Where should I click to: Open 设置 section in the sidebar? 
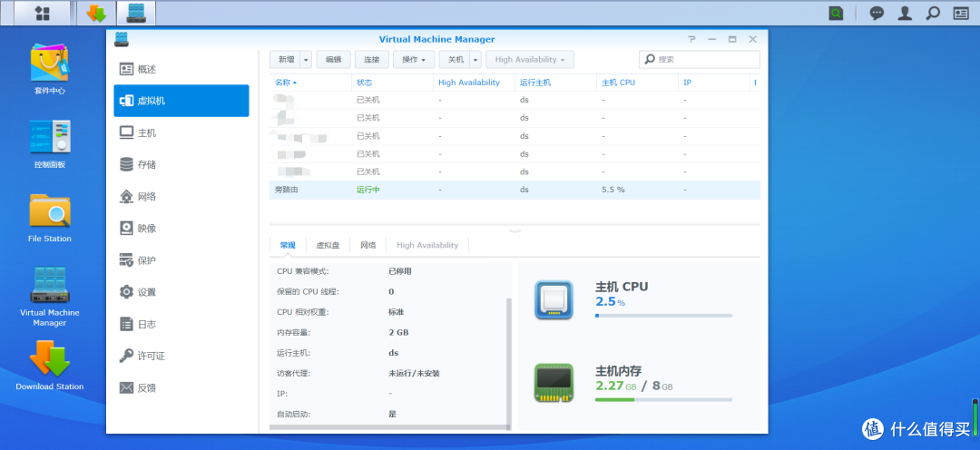[x=181, y=292]
